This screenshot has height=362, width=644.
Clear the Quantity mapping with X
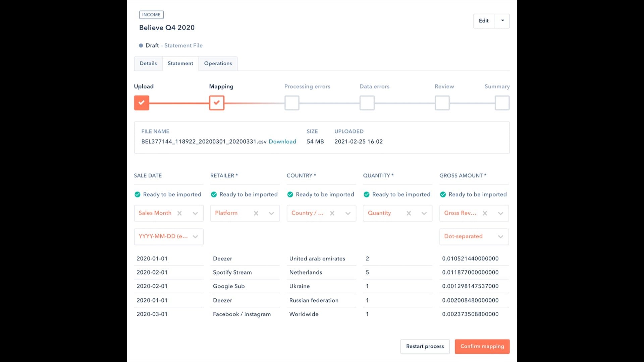pos(409,213)
